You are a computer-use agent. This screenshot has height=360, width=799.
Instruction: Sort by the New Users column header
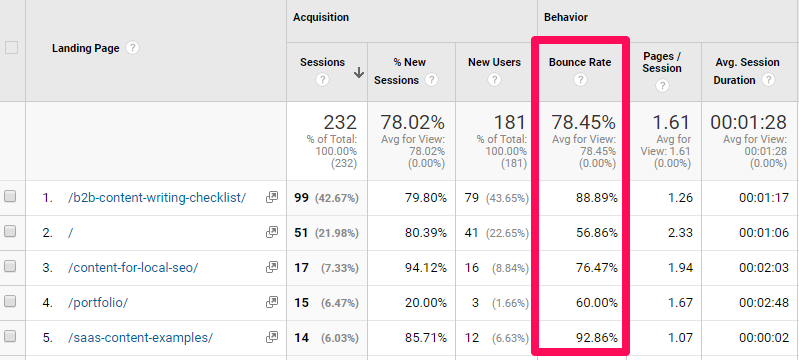[x=494, y=62]
